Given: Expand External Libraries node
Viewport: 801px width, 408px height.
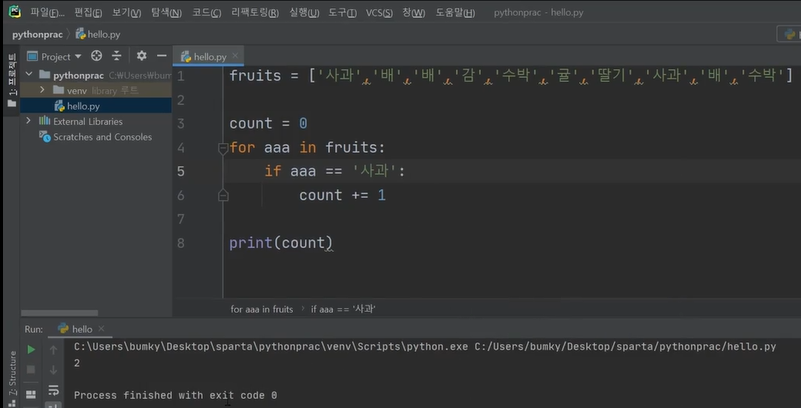Looking at the screenshot, I should click(x=29, y=121).
